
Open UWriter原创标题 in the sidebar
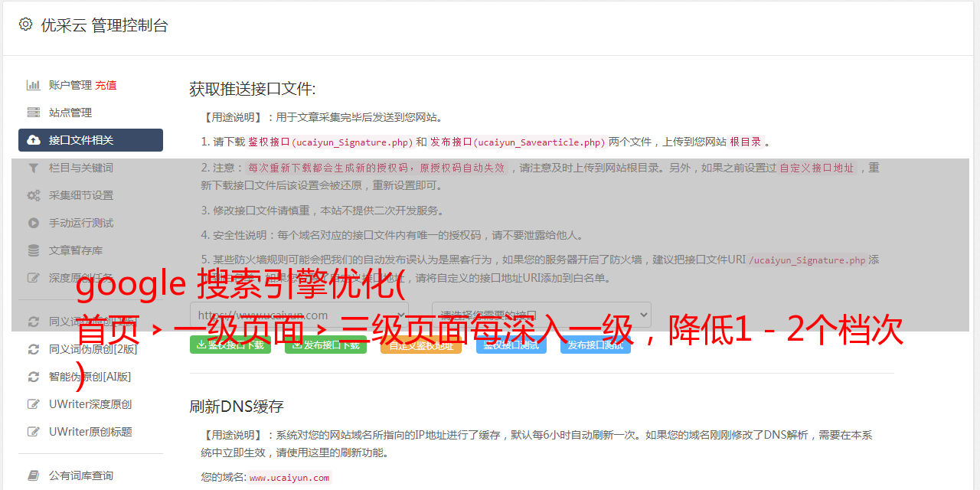point(90,432)
